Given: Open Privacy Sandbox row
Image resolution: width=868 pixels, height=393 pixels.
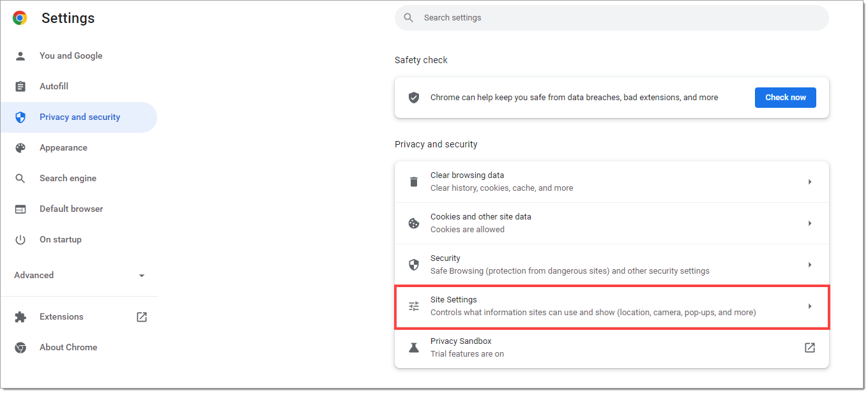Looking at the screenshot, I should 612,348.
